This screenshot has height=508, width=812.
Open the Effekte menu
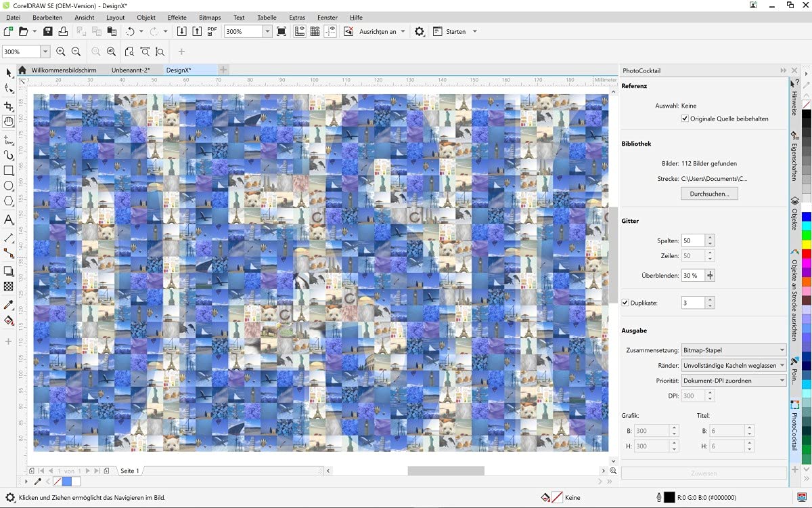point(177,17)
